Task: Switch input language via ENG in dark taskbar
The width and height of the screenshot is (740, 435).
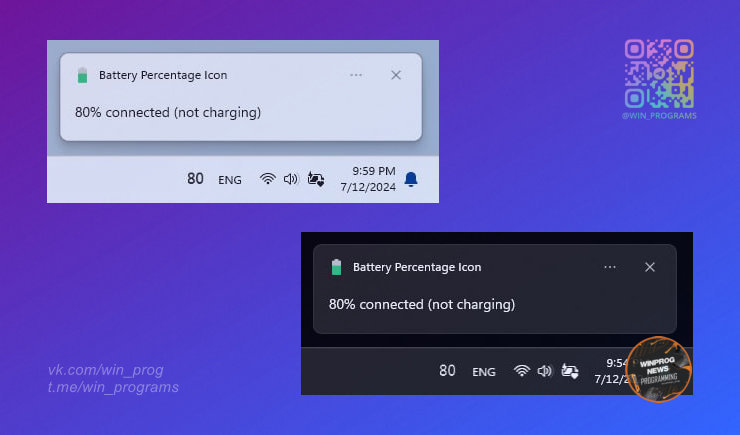Action: pos(484,372)
